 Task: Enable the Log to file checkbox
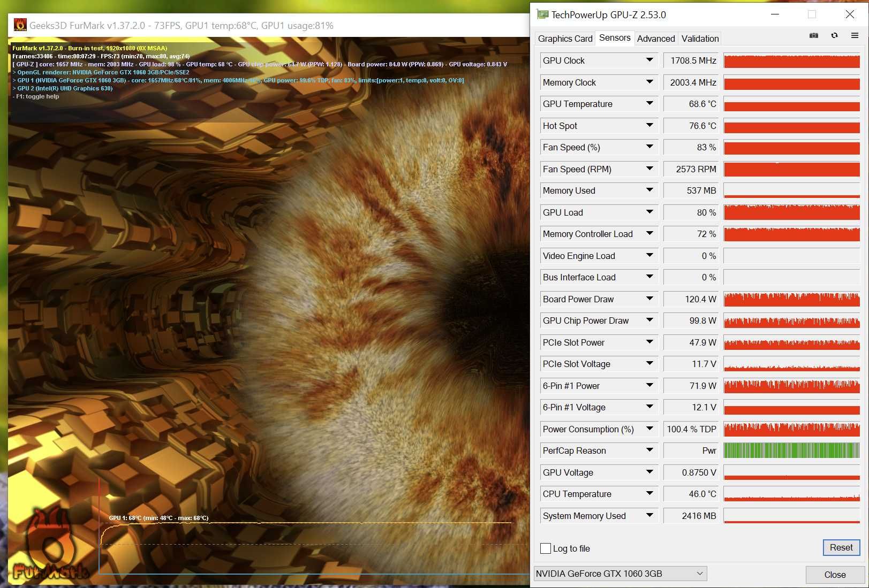point(546,548)
